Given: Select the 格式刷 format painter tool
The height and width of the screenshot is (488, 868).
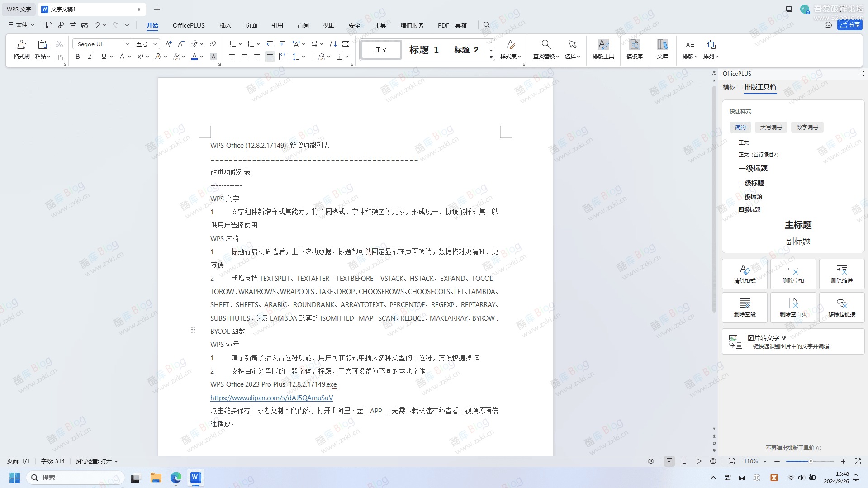Looking at the screenshot, I should [21, 49].
